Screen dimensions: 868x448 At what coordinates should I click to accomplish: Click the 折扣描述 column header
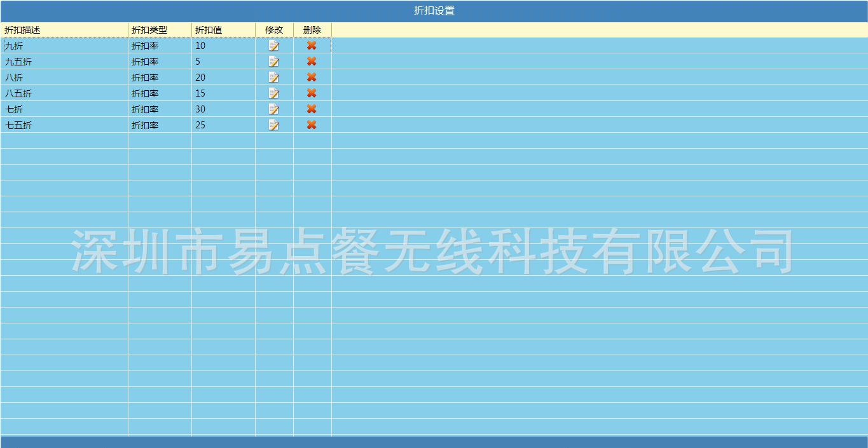(64, 30)
